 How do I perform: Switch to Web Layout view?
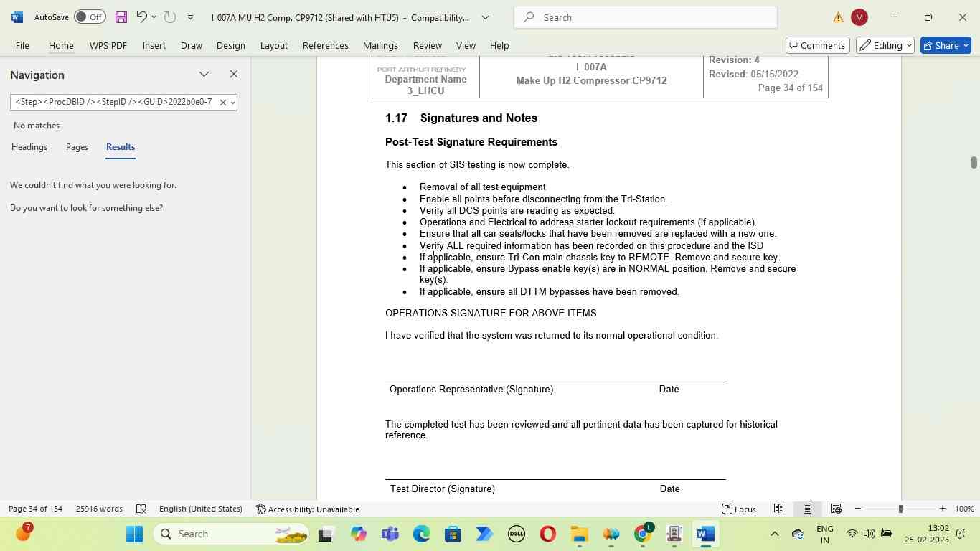tap(836, 509)
